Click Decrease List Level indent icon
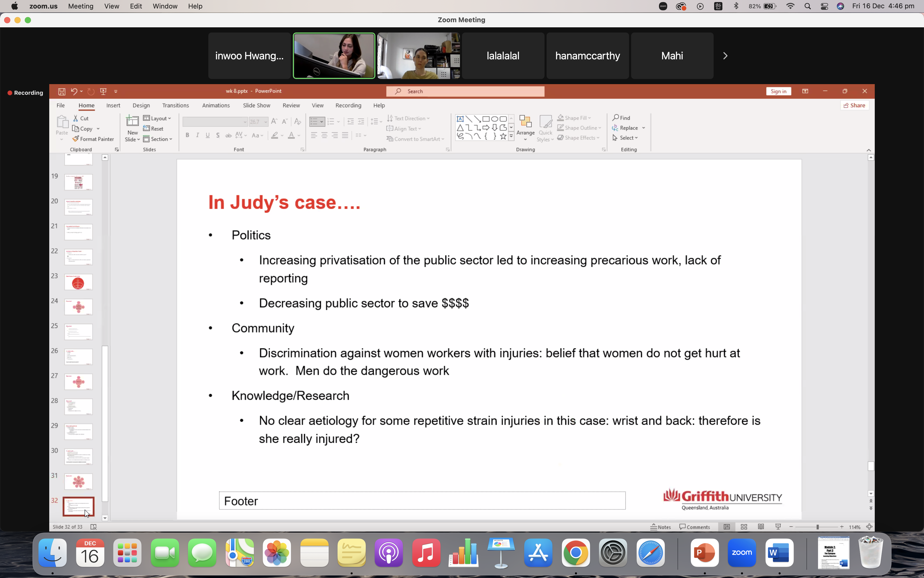Image resolution: width=924 pixels, height=578 pixels. tap(351, 122)
